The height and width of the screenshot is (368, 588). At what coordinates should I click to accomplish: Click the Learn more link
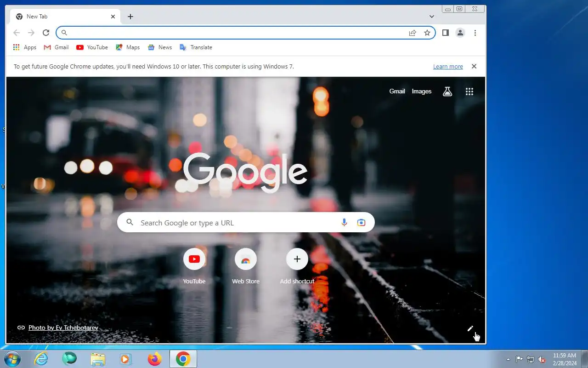coord(448,67)
